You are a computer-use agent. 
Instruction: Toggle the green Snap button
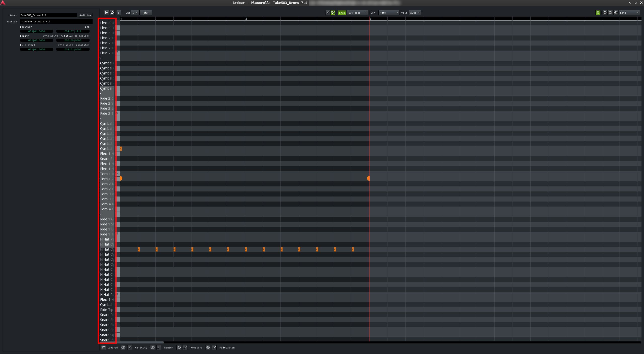[x=342, y=13]
